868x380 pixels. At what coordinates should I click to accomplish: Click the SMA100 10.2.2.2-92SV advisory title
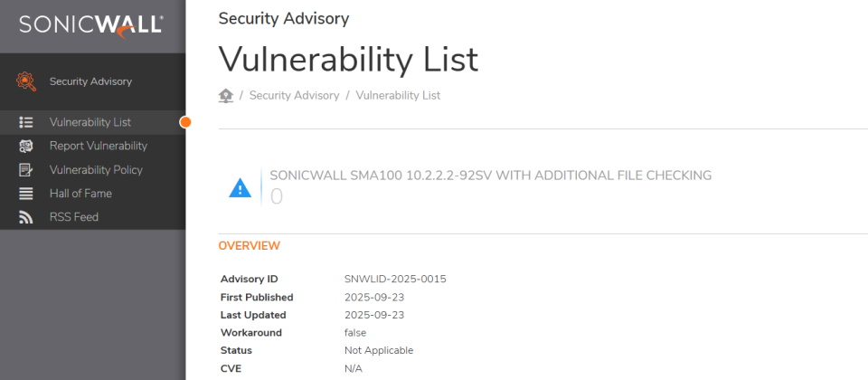491,176
